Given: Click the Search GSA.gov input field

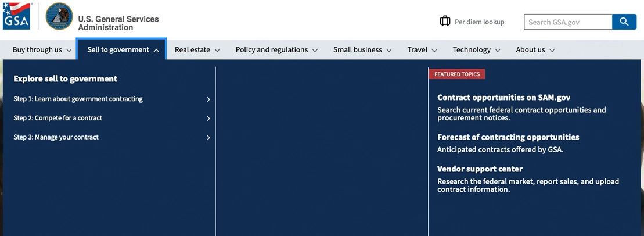Looking at the screenshot, I should [x=567, y=22].
